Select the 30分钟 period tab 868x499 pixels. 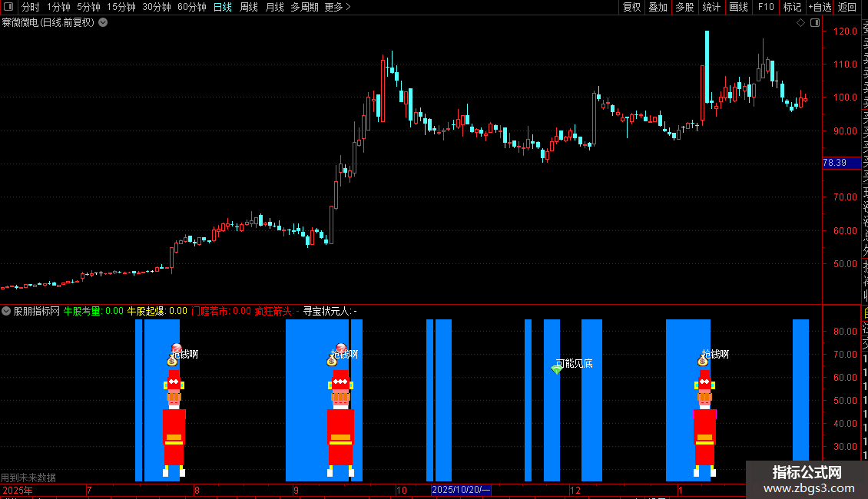pyautogui.click(x=156, y=7)
